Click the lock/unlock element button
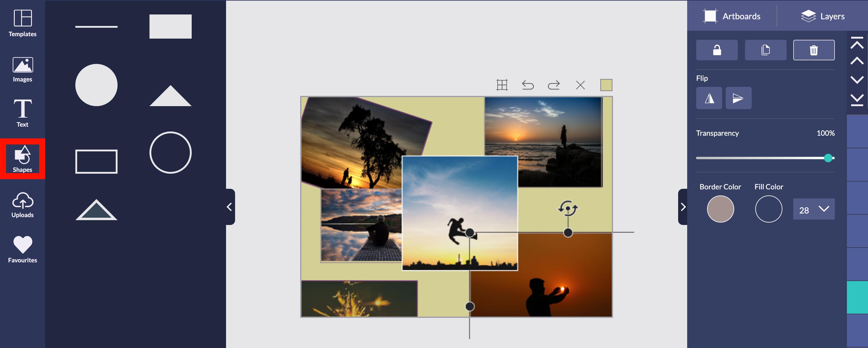 click(717, 50)
